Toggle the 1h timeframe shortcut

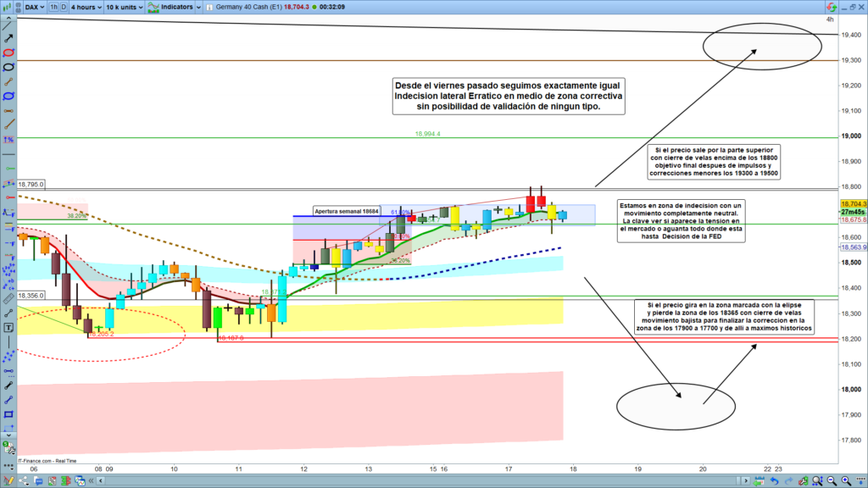click(x=54, y=7)
